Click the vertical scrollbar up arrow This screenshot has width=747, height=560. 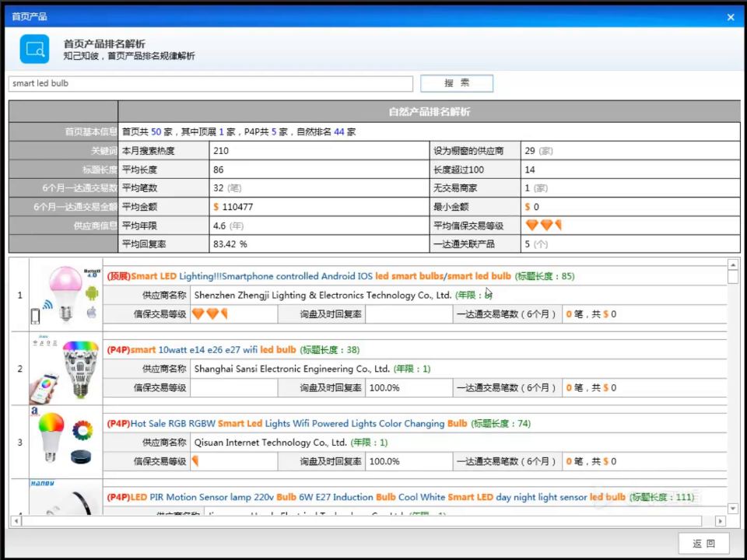(733, 264)
